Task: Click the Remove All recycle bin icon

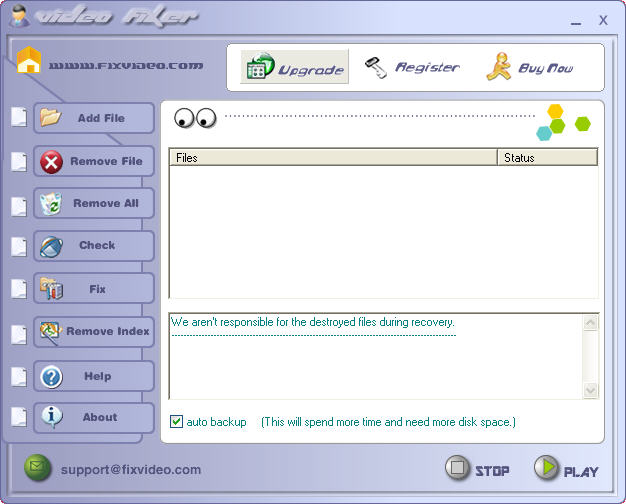Action: (x=51, y=204)
